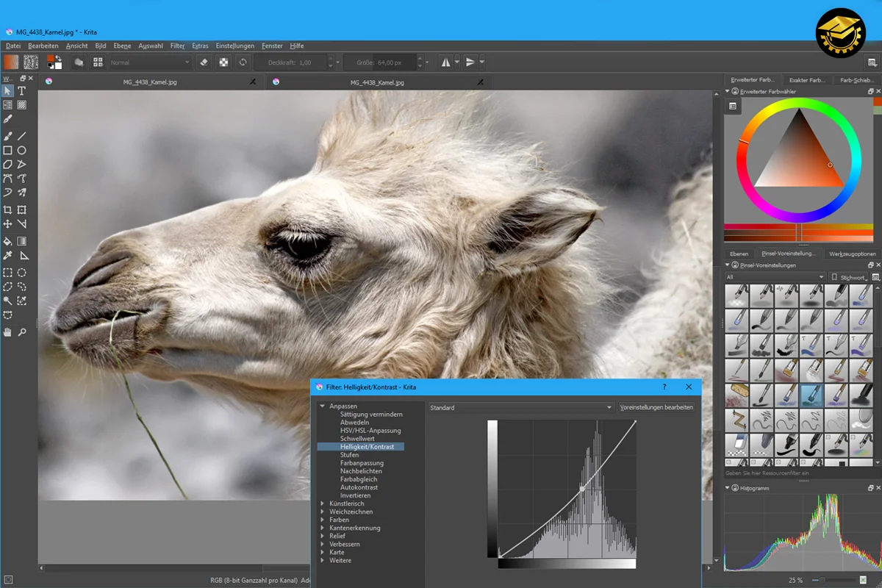Expand the Kantenerkennung filter category
The height and width of the screenshot is (588, 882).
pyautogui.click(x=323, y=528)
